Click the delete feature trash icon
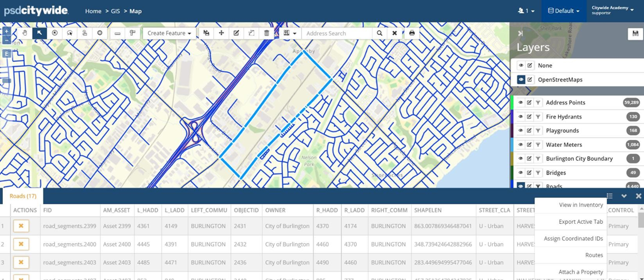The image size is (644, 280). click(266, 33)
